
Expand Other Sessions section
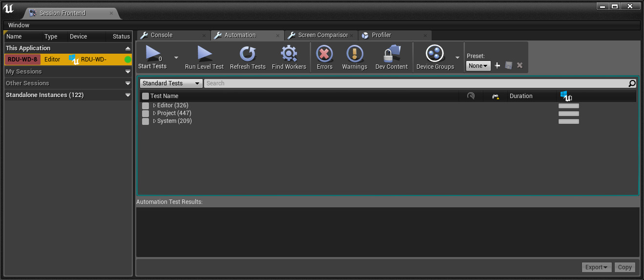pos(128,83)
